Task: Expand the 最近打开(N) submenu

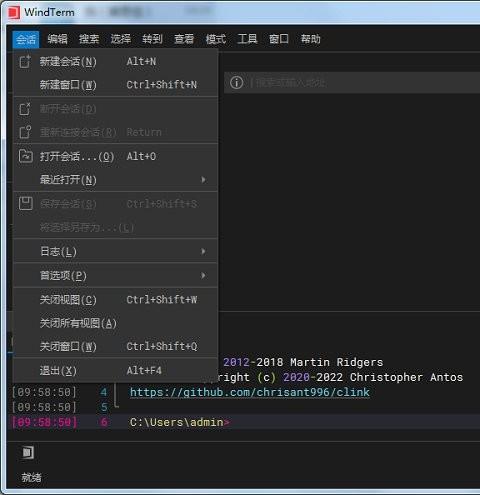Action: tap(115, 180)
